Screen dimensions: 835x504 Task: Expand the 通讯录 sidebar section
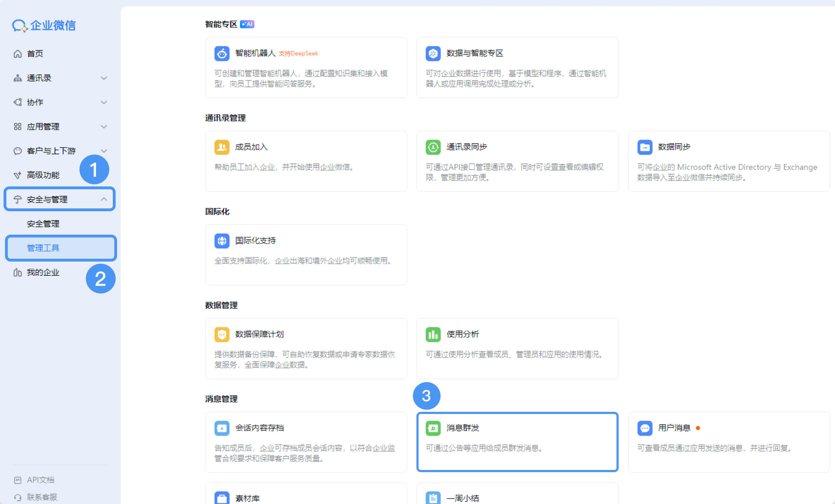point(104,78)
